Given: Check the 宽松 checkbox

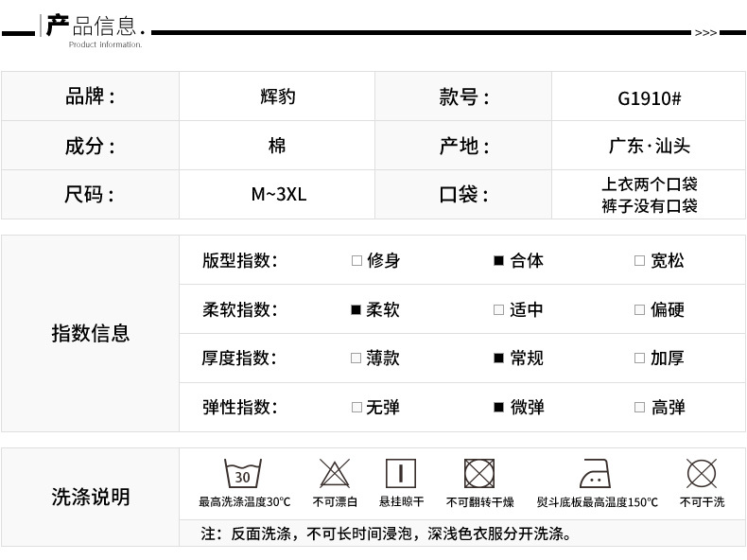Looking at the screenshot, I should (x=639, y=261).
